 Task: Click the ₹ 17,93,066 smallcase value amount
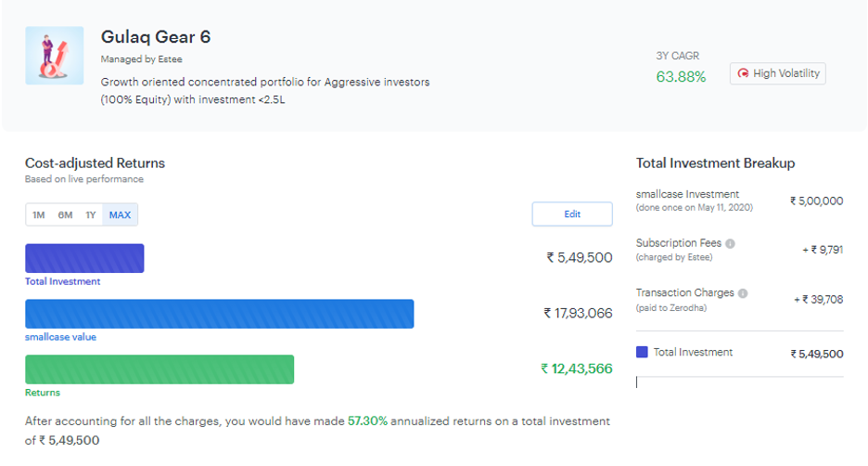tap(578, 313)
